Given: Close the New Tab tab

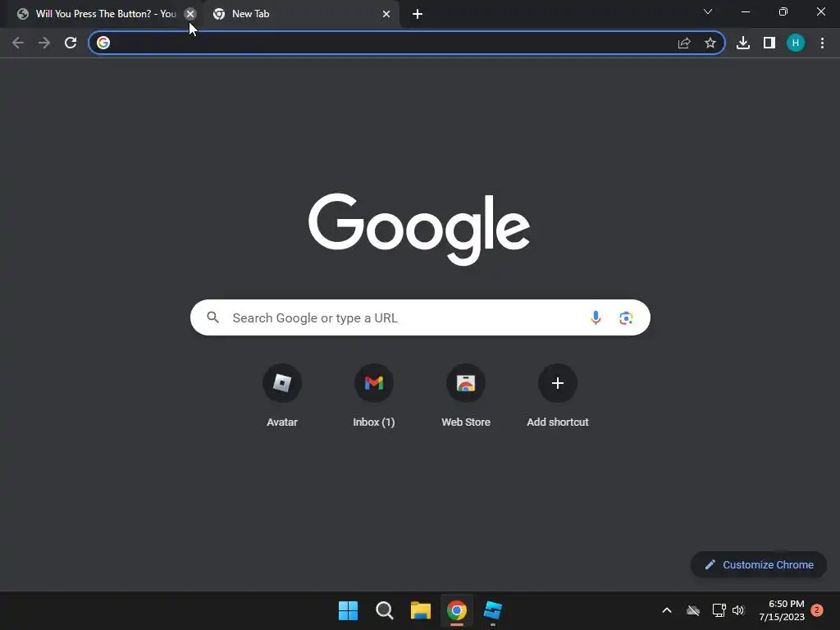Looking at the screenshot, I should [x=386, y=14].
